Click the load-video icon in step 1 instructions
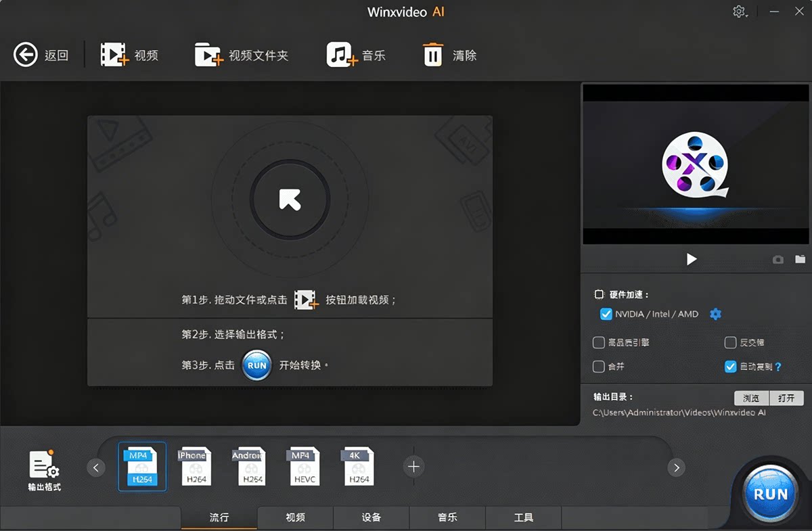The height and width of the screenshot is (531, 812). click(x=307, y=300)
